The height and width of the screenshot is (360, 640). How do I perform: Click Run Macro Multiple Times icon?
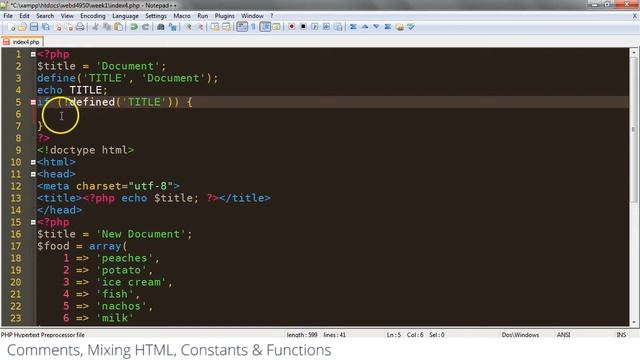[327, 27]
